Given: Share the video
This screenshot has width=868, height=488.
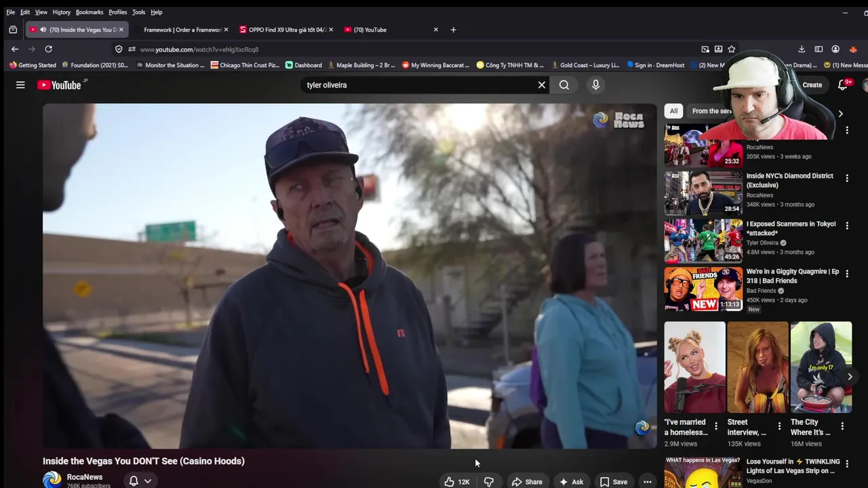Looking at the screenshot, I should coord(527,482).
